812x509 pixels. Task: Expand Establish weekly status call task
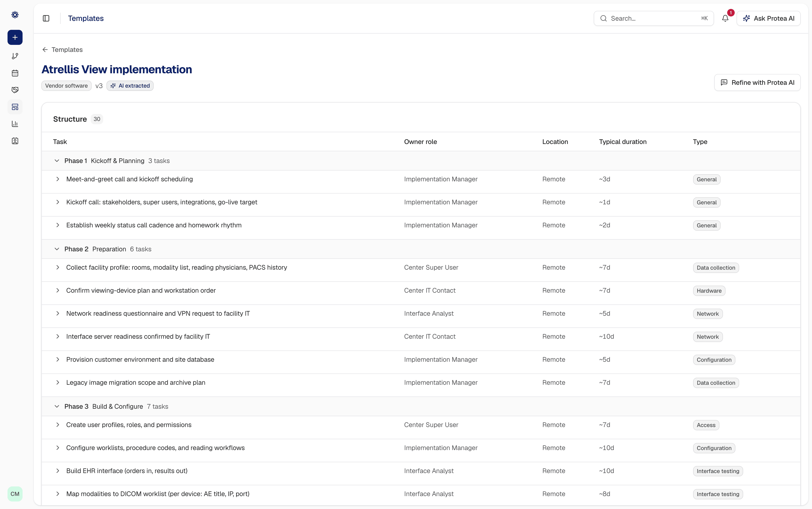pyautogui.click(x=58, y=225)
